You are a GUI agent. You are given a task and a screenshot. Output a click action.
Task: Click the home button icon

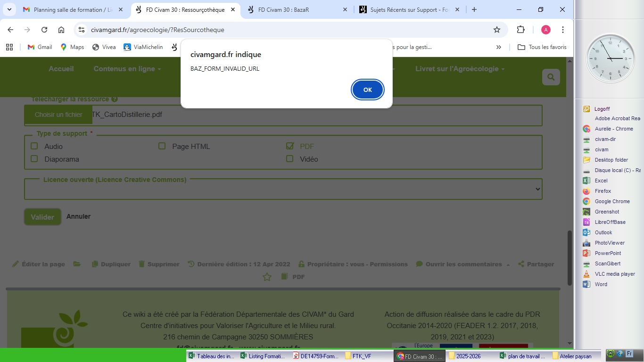click(x=61, y=30)
